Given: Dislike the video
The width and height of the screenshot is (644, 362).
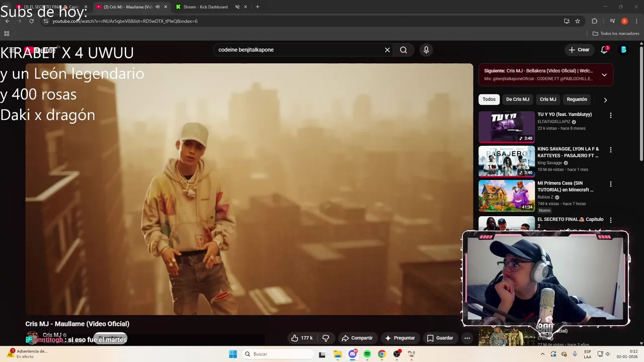Looking at the screenshot, I should [326, 338].
